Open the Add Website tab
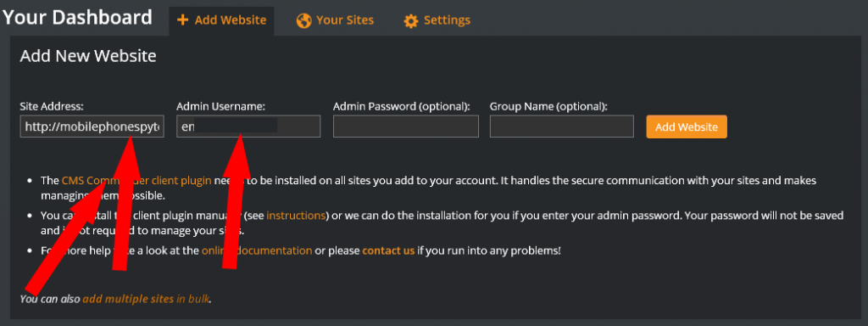The image size is (868, 326). (221, 20)
